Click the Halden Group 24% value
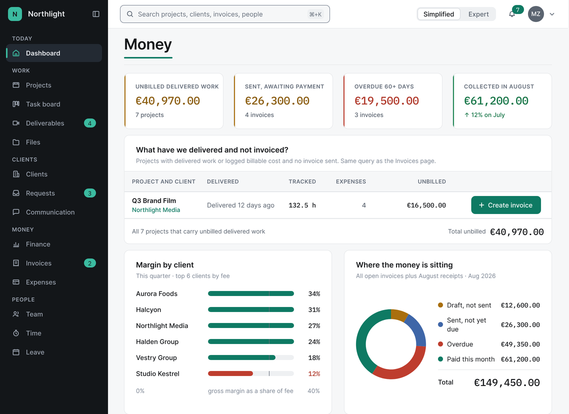The width and height of the screenshot is (569, 414). point(314,341)
